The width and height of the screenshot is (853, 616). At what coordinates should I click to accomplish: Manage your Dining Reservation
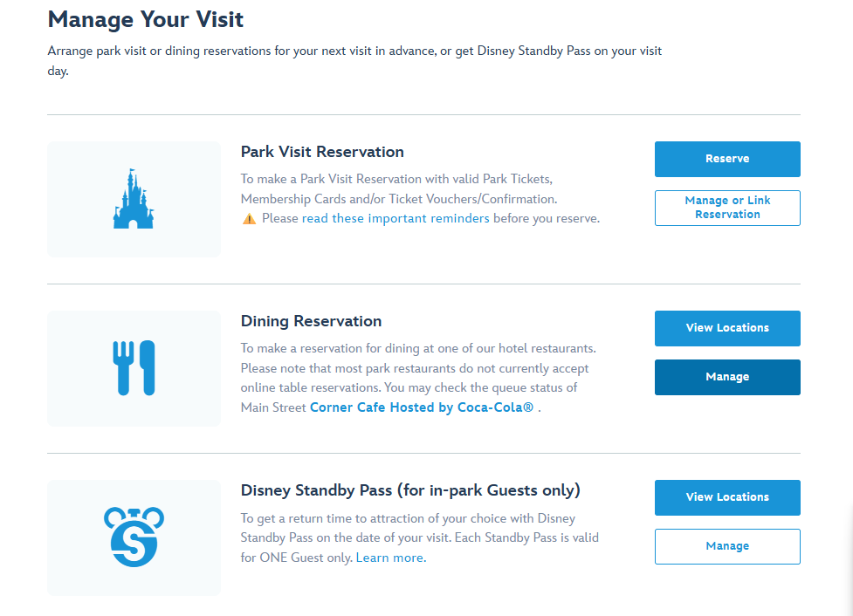[727, 377]
